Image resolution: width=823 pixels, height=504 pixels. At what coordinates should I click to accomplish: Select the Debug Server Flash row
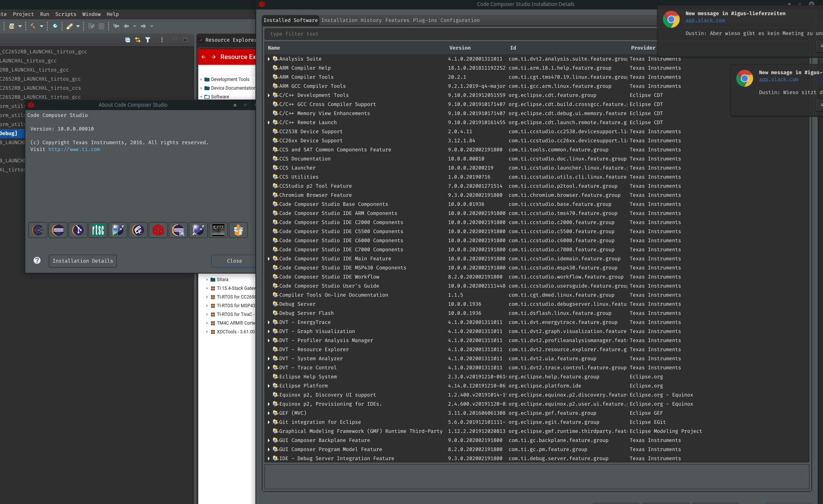[x=537, y=313]
